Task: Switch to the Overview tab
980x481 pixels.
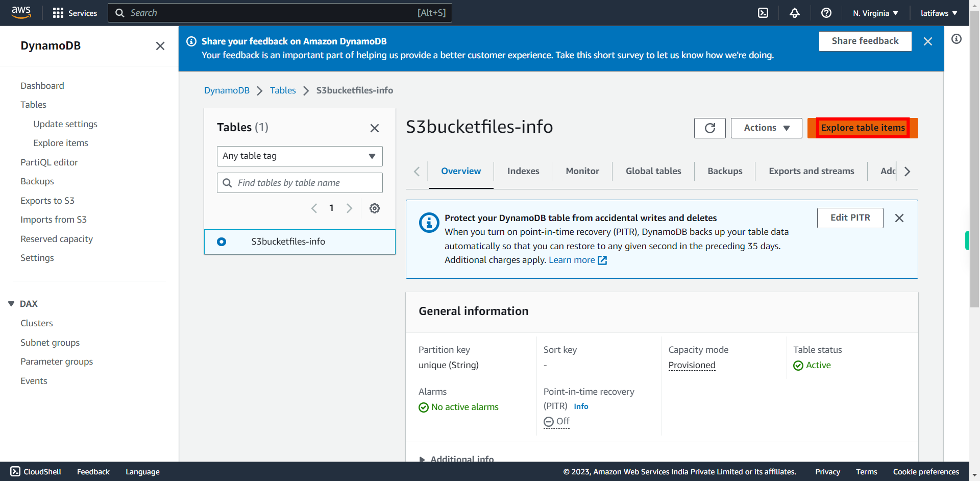Action: point(461,171)
